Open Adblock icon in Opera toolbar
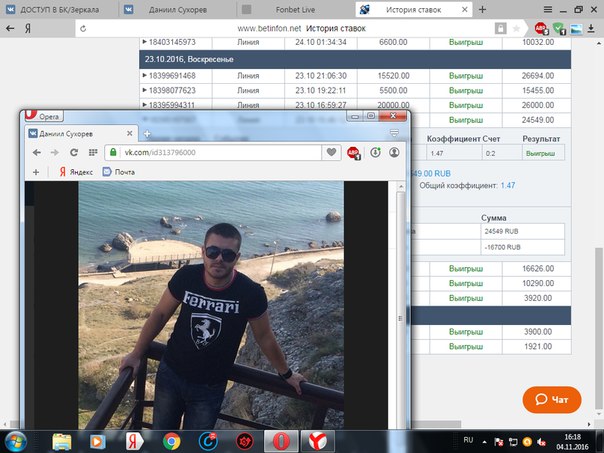The width and height of the screenshot is (604, 453). click(353, 153)
